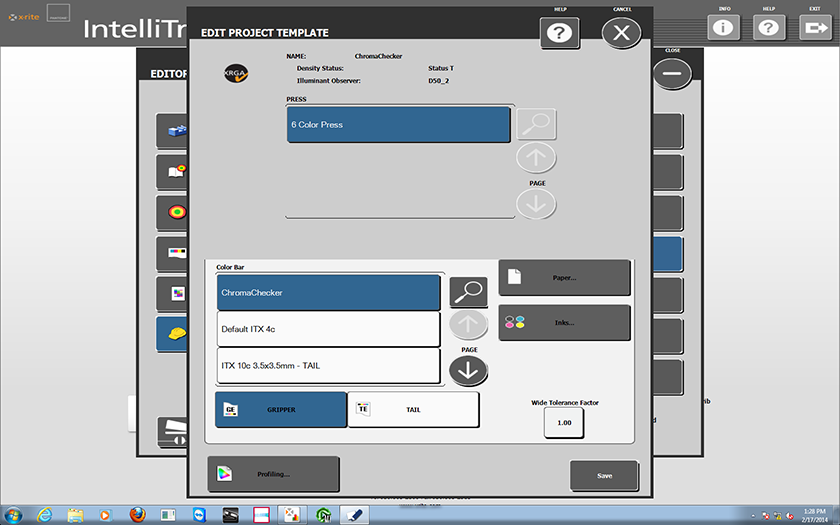Page down in the Press list
The height and width of the screenshot is (525, 840).
[536, 204]
